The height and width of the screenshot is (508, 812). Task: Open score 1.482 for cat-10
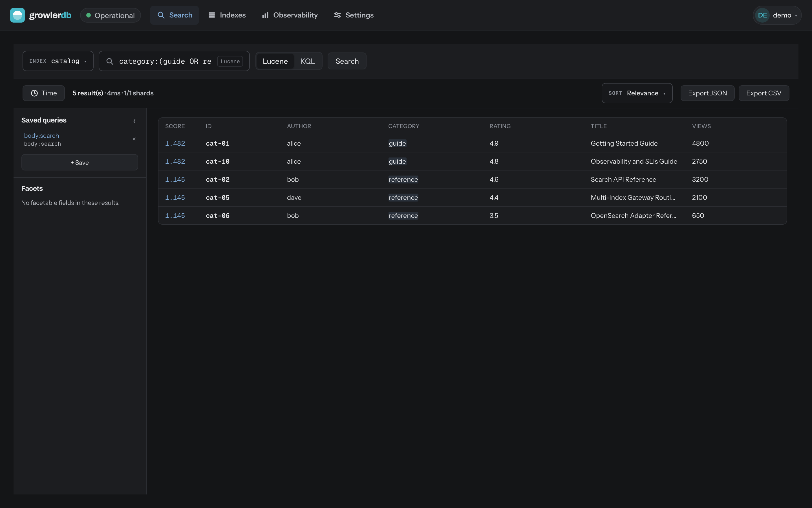point(175,162)
